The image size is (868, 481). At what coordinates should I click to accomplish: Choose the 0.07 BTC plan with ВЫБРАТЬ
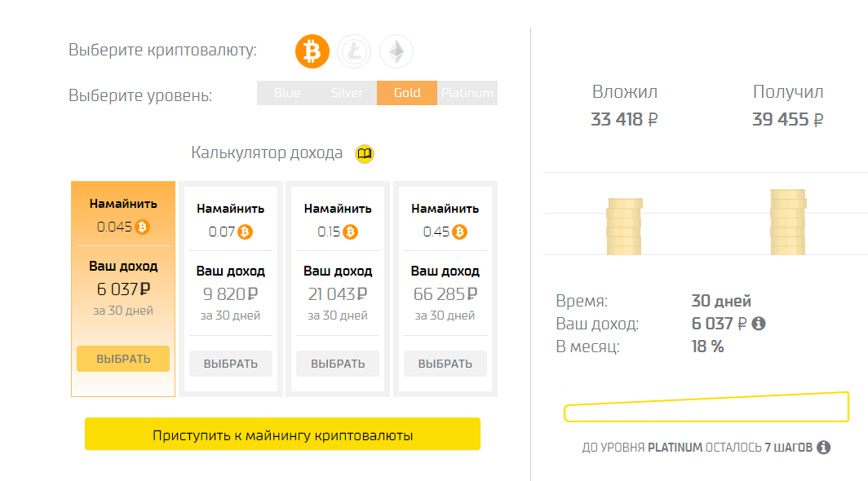[231, 364]
